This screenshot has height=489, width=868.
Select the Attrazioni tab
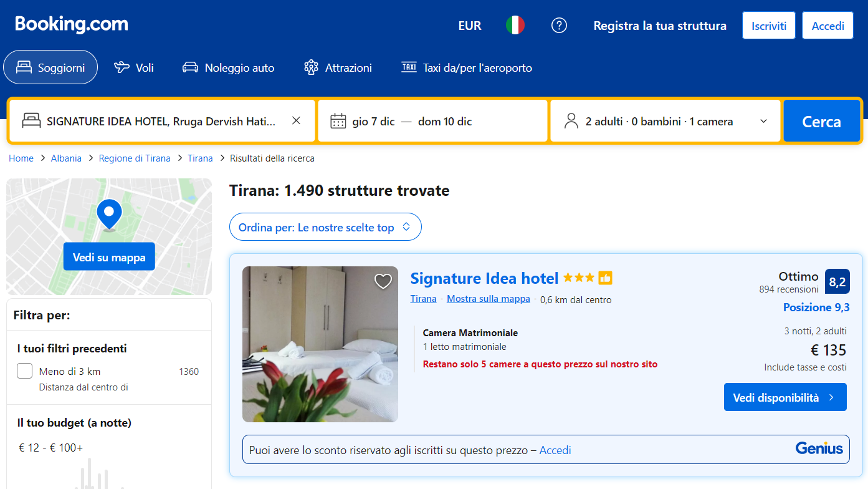click(338, 67)
